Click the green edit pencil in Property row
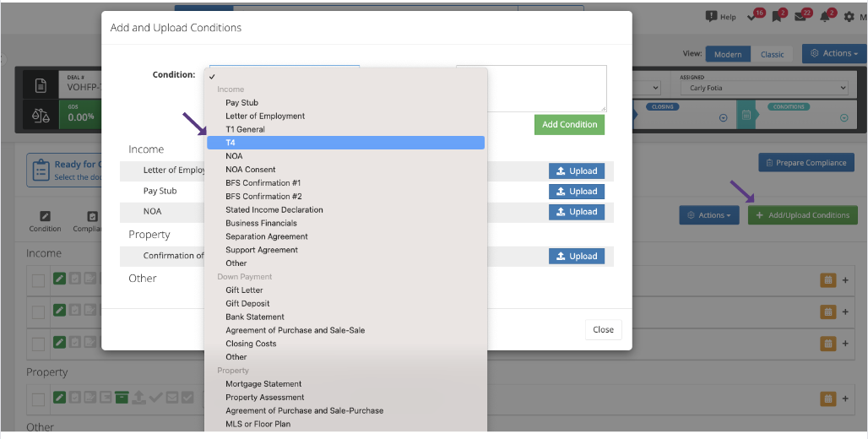 click(x=59, y=398)
